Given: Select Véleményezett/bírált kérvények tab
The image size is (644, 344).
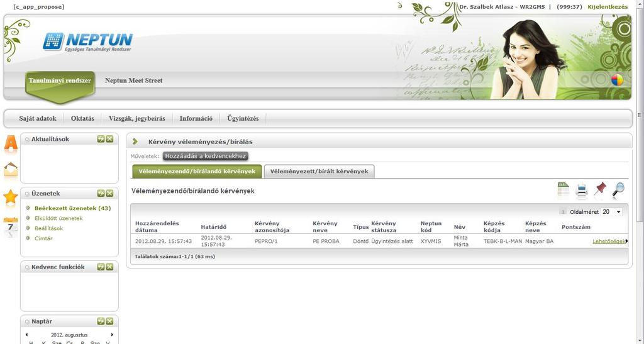Looking at the screenshot, I should tap(319, 171).
